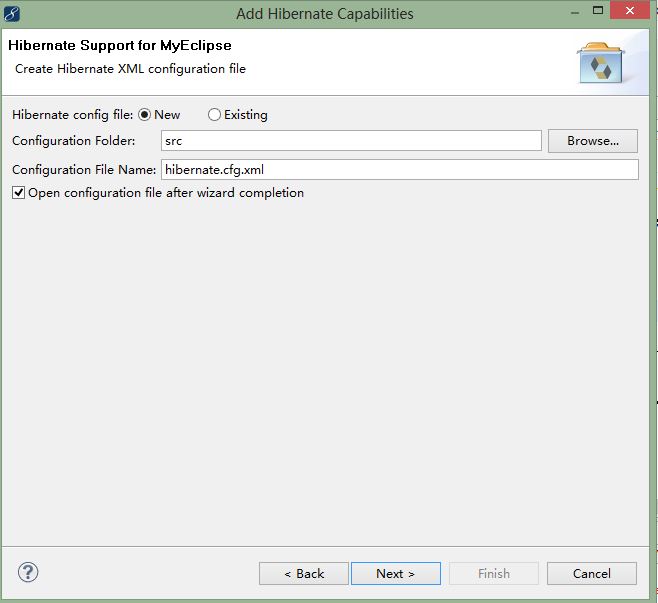Maximize the Add Hibernate Capabilities dialog
Screen dimensions: 658x603
coord(598,11)
